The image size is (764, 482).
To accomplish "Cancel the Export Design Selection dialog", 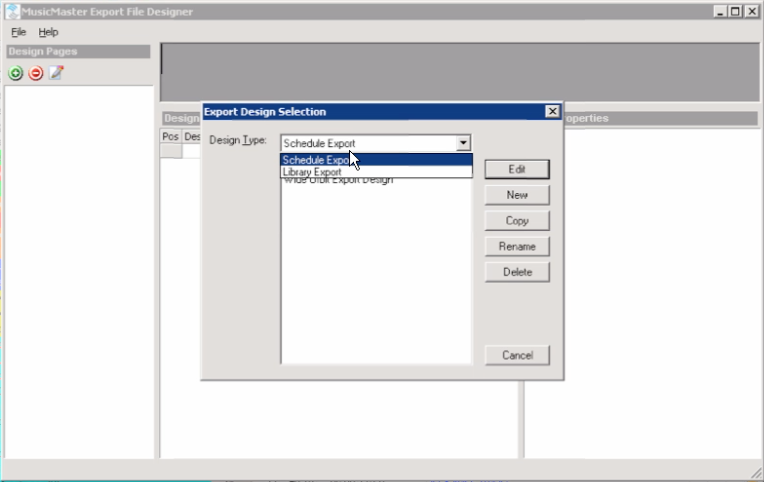I will pyautogui.click(x=517, y=355).
